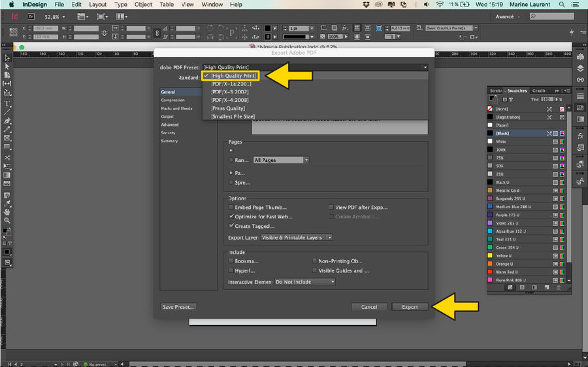Select the Page tool
This screenshot has width=588, height=367.
pyautogui.click(x=7, y=74)
